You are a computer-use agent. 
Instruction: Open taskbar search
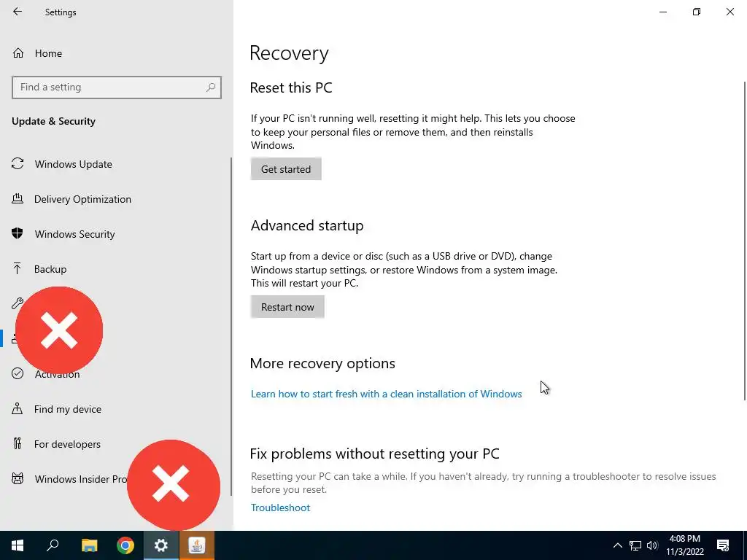tap(53, 545)
